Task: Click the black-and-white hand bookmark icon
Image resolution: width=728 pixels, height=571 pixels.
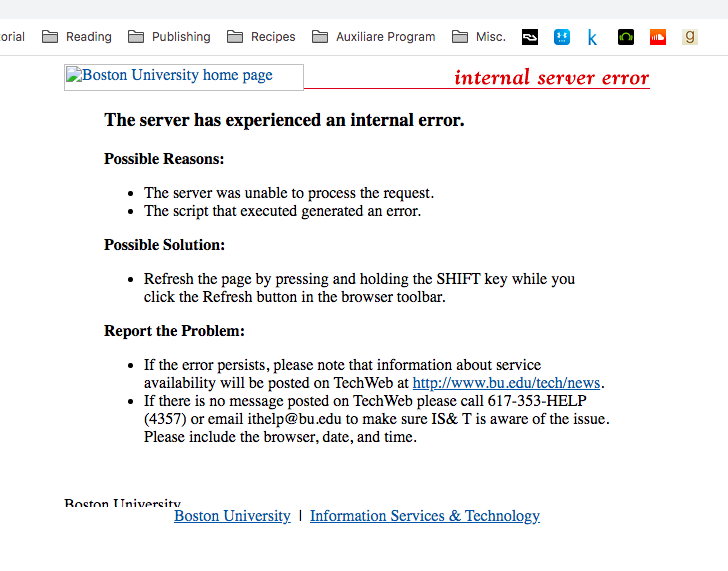Action: pos(530,37)
